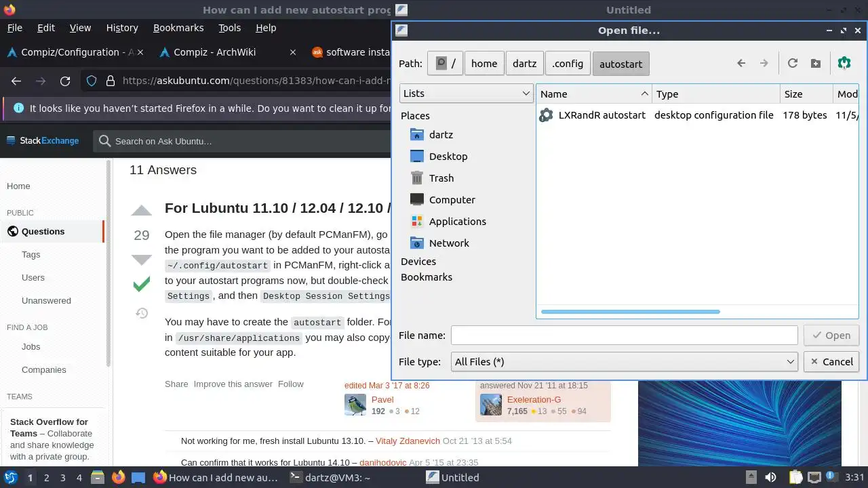Image resolution: width=868 pixels, height=488 pixels.
Task: Click Firefox back navigation arrow
Action: [x=16, y=81]
